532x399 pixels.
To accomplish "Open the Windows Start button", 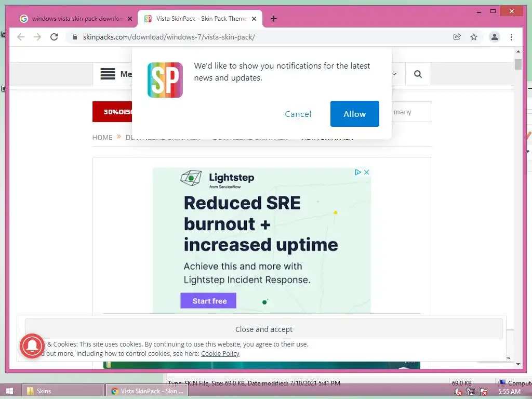I will point(9,391).
